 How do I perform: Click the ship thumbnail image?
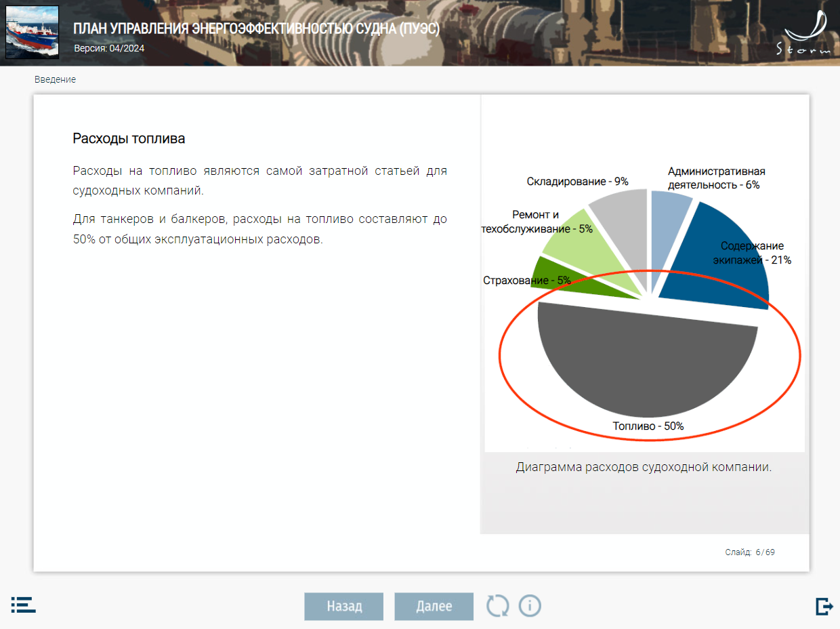[x=33, y=33]
